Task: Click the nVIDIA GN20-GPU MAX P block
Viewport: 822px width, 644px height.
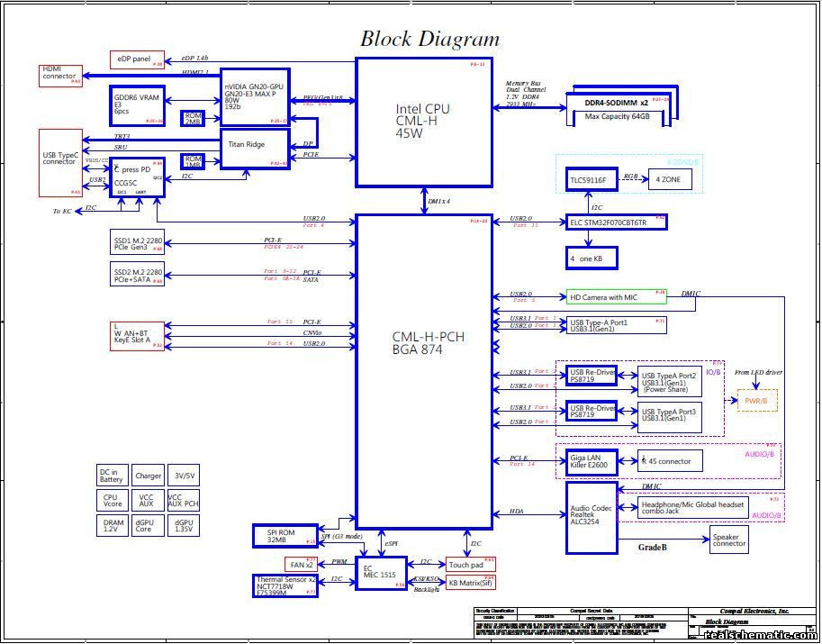Action: pos(253,97)
